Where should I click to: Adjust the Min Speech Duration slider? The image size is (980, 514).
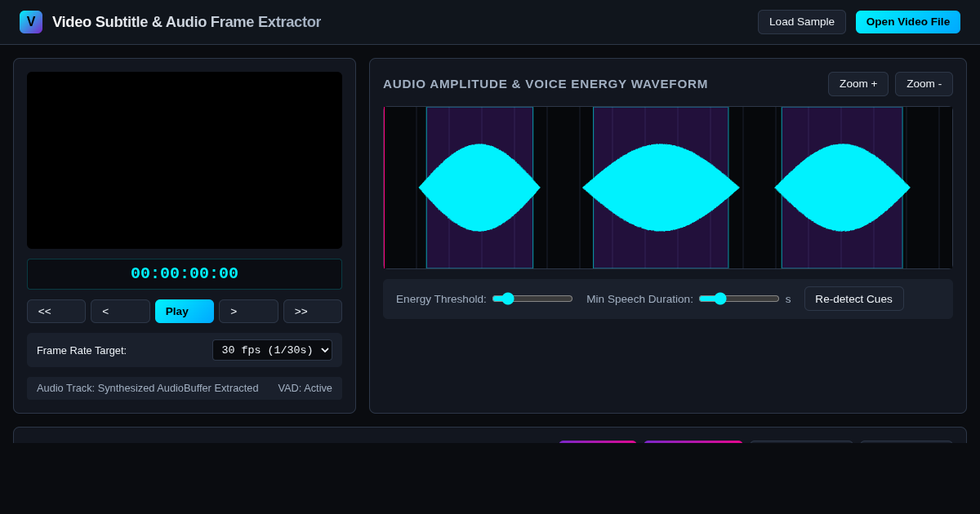click(739, 299)
